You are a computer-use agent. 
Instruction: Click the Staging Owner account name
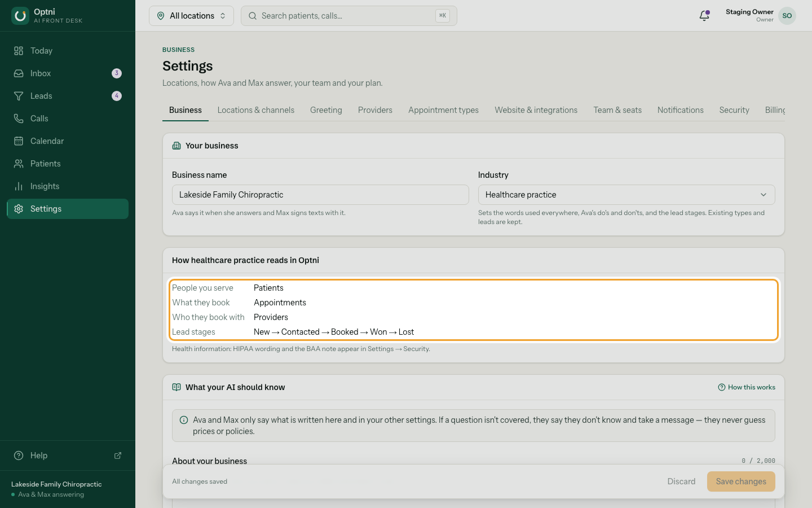tap(749, 12)
